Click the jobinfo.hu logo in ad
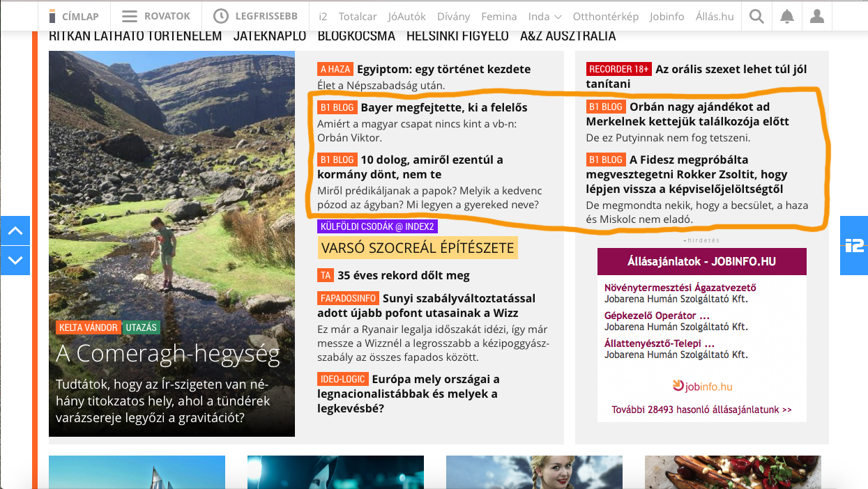The height and width of the screenshot is (489, 868). click(702, 386)
